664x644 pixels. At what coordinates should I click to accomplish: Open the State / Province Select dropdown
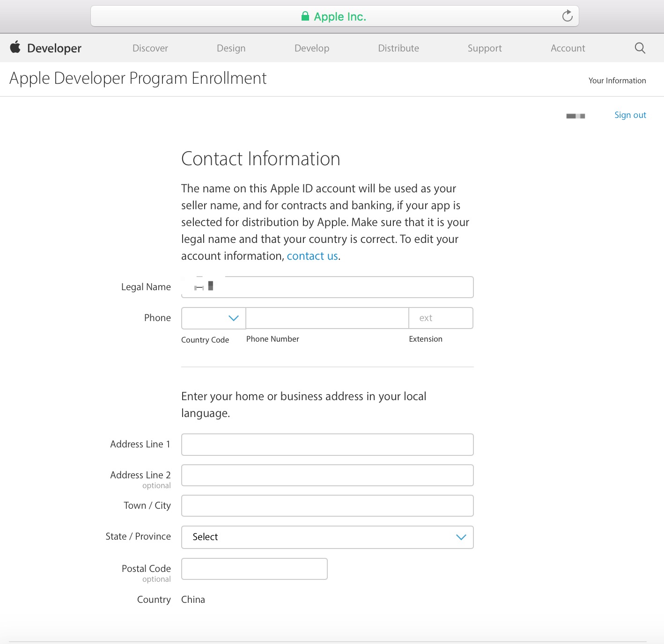327,537
